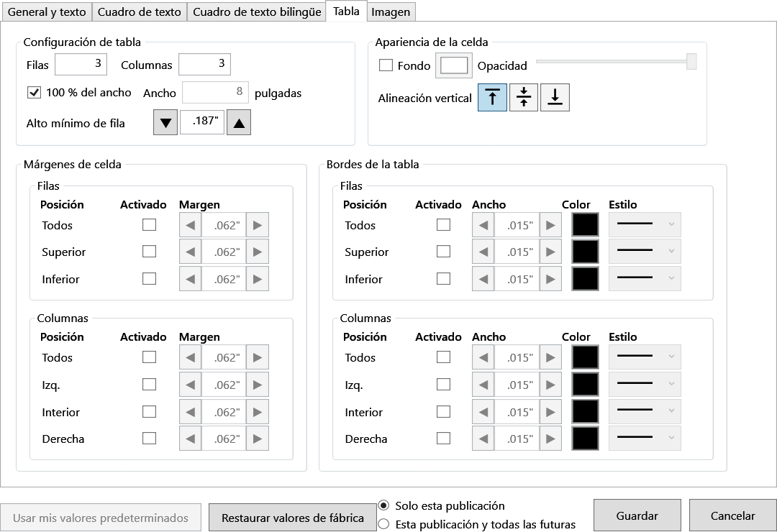This screenshot has height=532, width=777.
Task: Decrease minimum row height with down arrow
Action: pos(165,123)
